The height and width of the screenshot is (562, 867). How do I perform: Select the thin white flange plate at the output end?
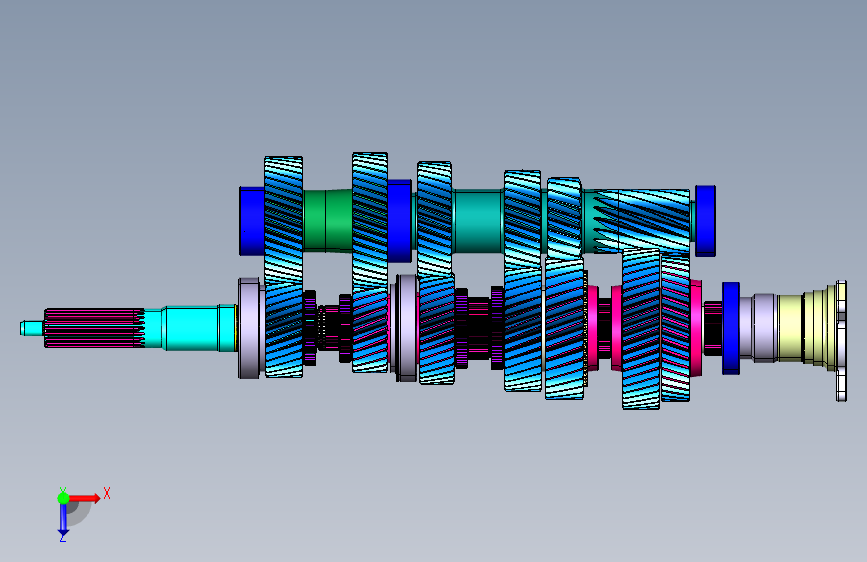coord(841,341)
